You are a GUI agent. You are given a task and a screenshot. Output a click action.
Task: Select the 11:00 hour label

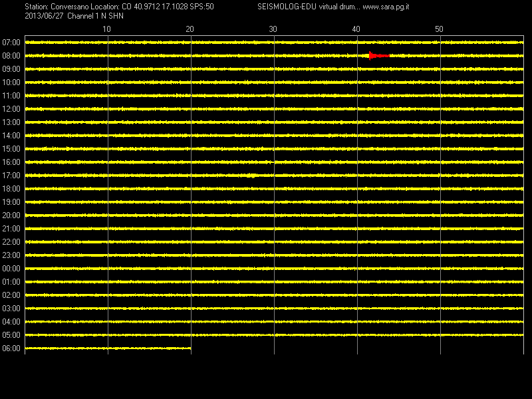(11, 96)
